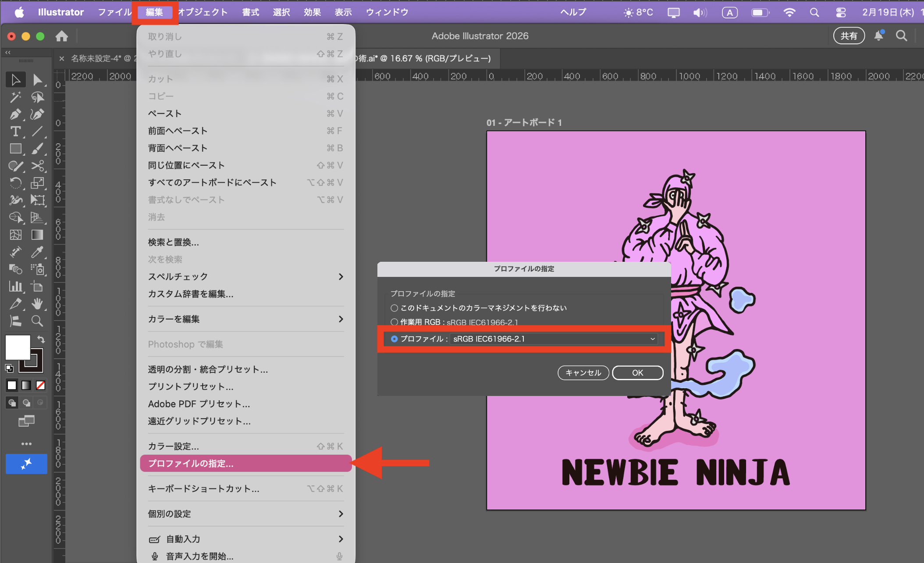924x563 pixels.
Task: Select the 作業用 RGB radio option
Action: [394, 322]
